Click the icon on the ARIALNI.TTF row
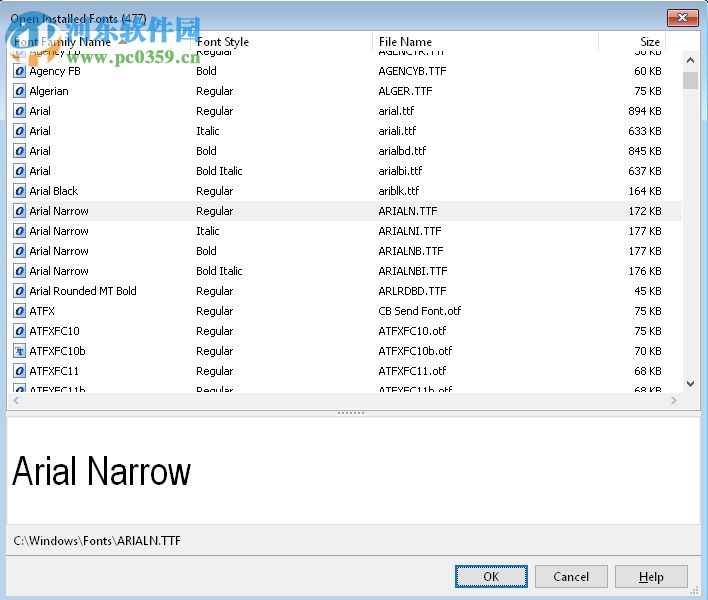 point(19,231)
